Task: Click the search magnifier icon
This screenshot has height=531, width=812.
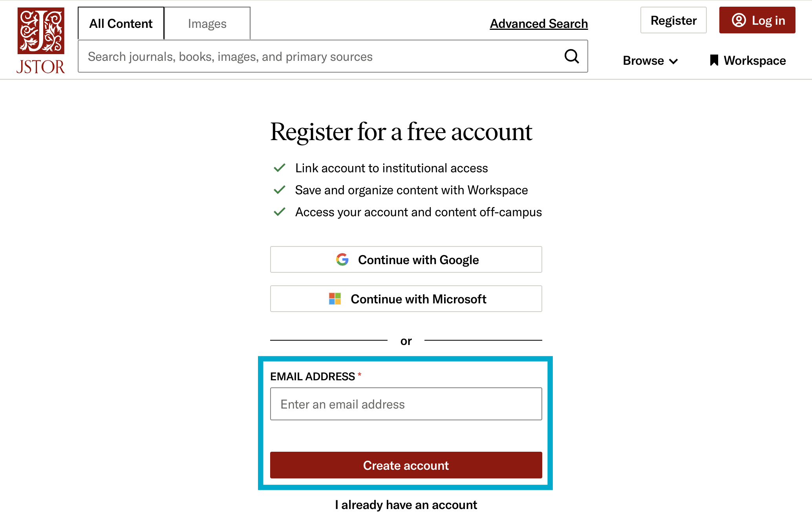Action: tap(571, 56)
